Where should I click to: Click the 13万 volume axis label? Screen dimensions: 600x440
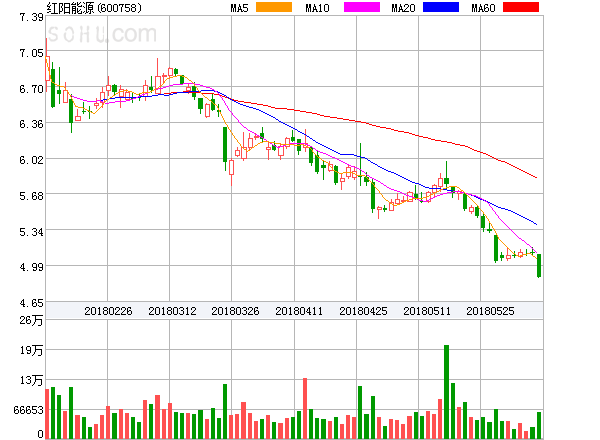(31, 380)
